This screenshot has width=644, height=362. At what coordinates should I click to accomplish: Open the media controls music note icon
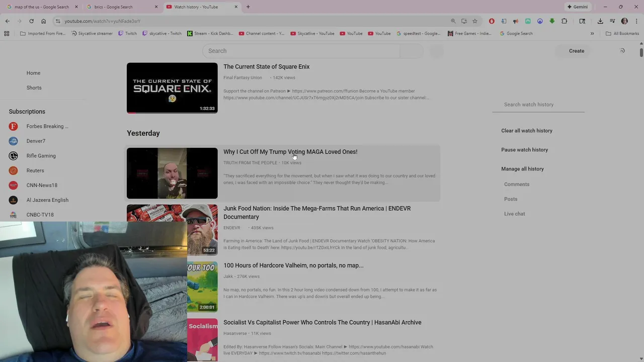coord(612,21)
